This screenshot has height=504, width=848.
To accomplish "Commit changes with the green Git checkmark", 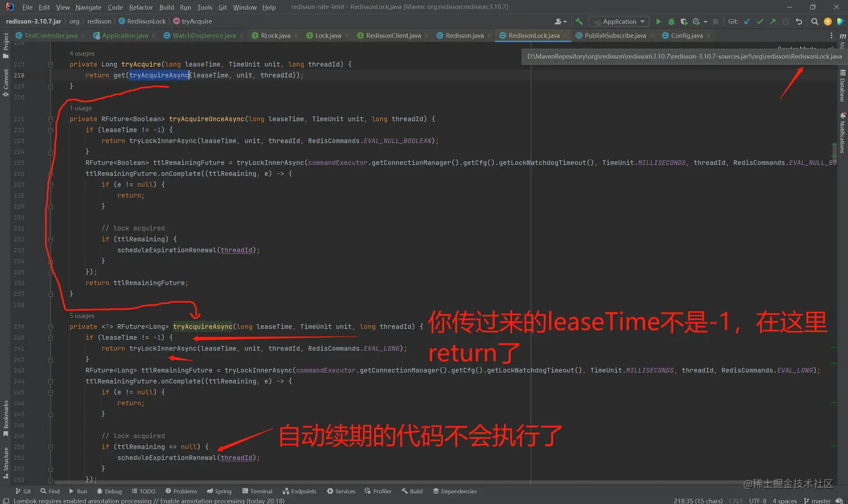I will point(760,21).
